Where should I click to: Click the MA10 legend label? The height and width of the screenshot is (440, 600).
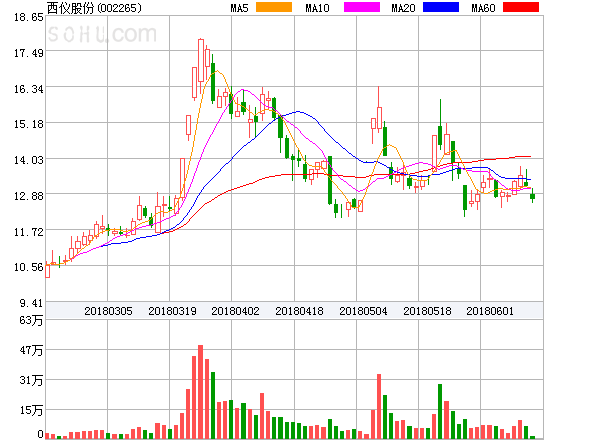317,8
